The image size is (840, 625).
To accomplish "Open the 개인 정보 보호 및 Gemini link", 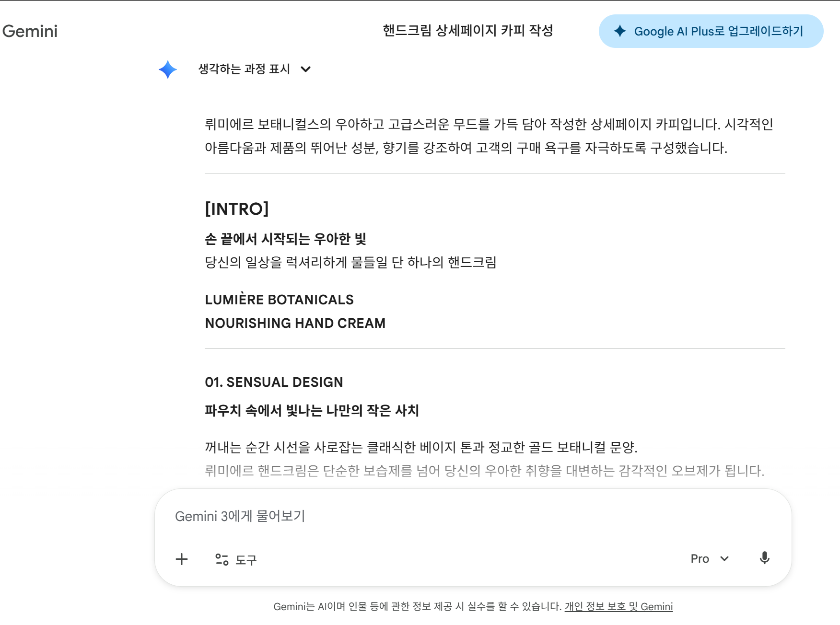I will point(618,606).
